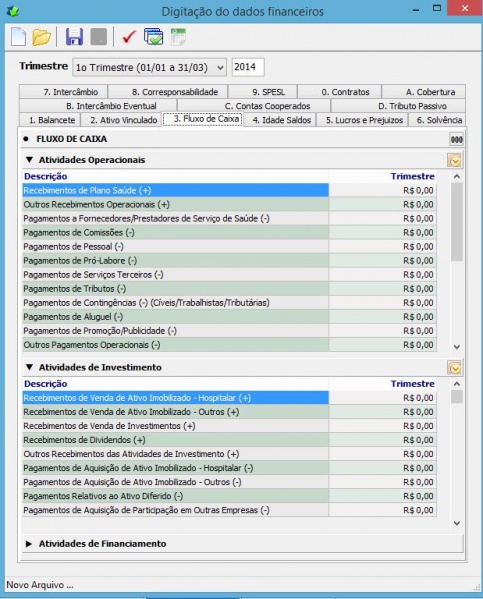This screenshot has width=483, height=599.
Task: Select row Pagamentos de Aquisição Imobilizado - Hospitalar
Action: [x=229, y=468]
